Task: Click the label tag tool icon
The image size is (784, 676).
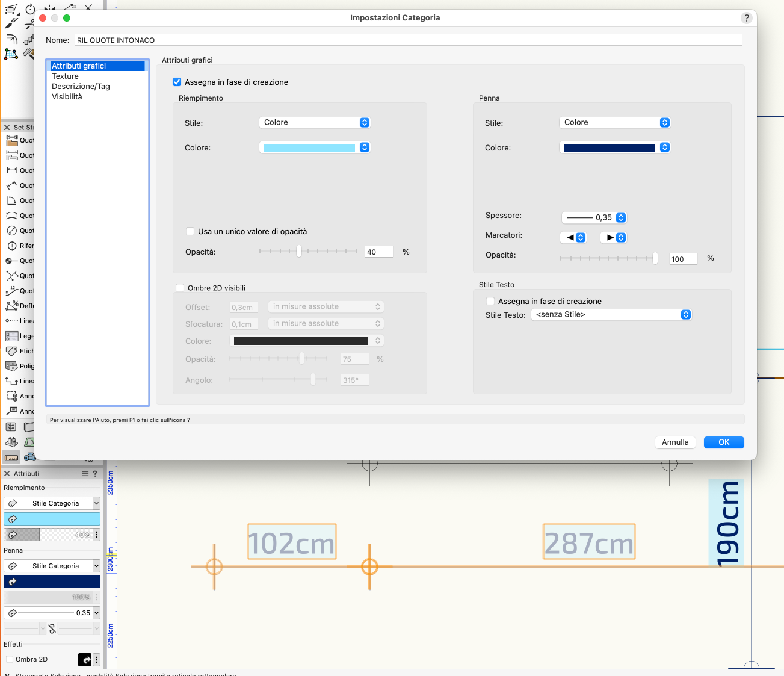Action: tap(11, 351)
